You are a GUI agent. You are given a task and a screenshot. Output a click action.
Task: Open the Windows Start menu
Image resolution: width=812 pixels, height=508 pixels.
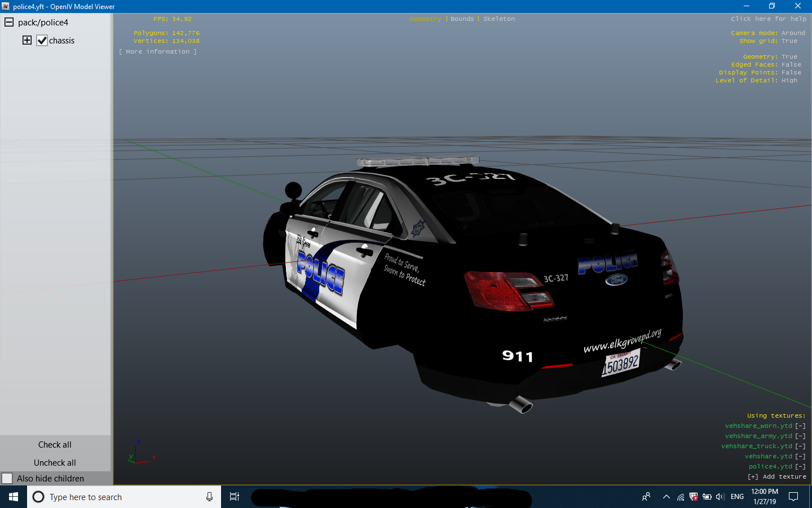(x=14, y=497)
